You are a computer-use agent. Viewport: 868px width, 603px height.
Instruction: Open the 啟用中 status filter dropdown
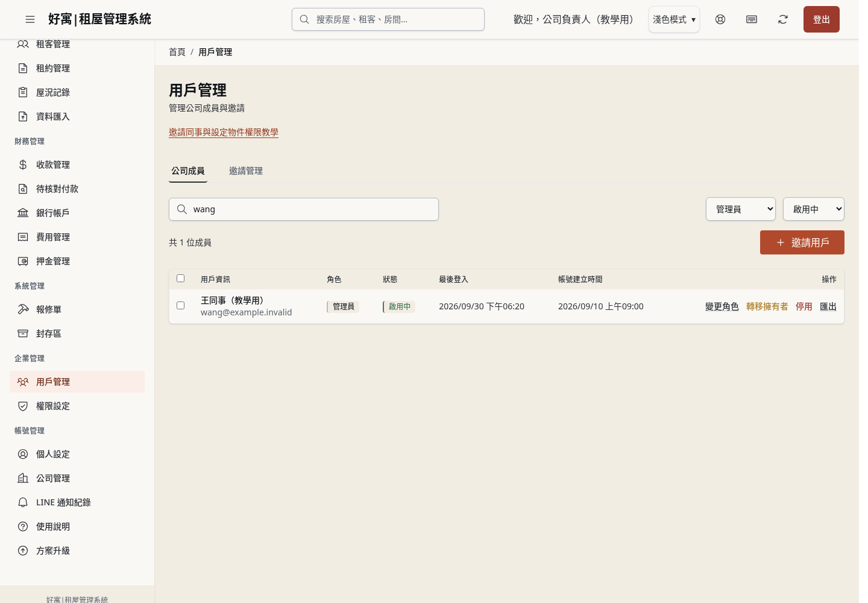point(814,209)
